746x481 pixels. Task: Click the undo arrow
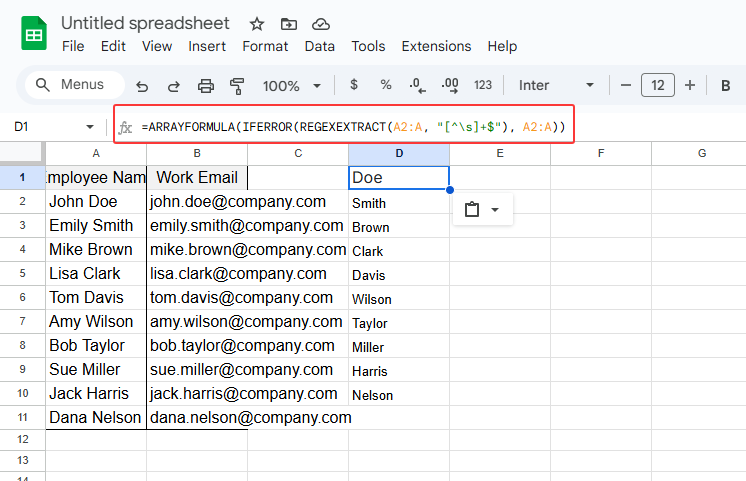[x=142, y=86]
